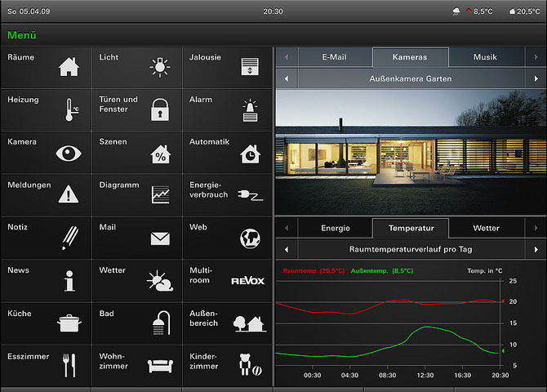
Task: Switch to the Wetter tab
Action: (x=486, y=228)
